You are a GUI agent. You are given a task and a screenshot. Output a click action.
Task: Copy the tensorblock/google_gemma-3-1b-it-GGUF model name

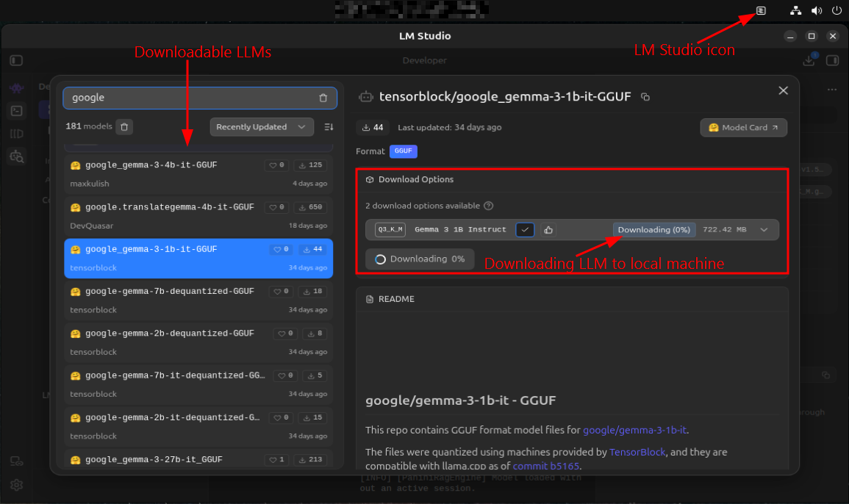point(645,97)
